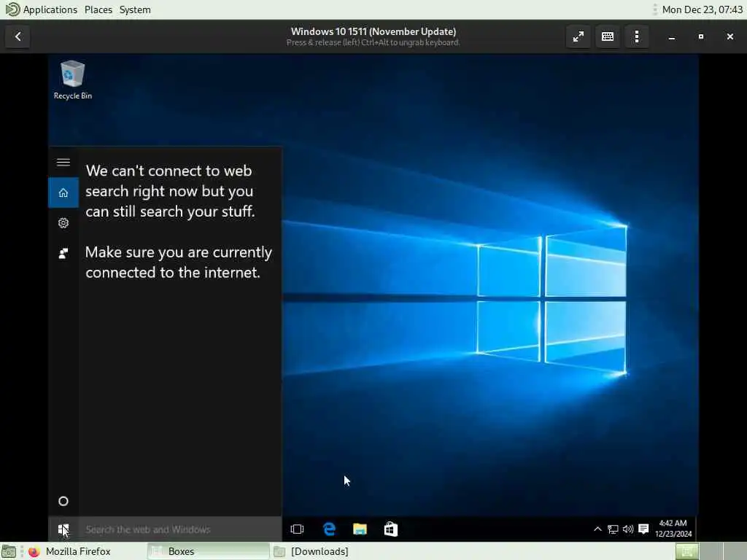The image size is (747, 560).
Task: Open volume control tray icon
Action: [x=628, y=529]
